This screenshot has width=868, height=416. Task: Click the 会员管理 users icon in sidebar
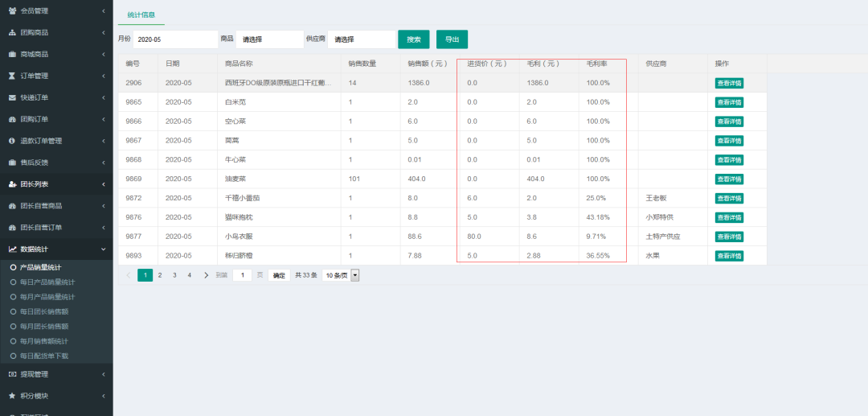(12, 10)
